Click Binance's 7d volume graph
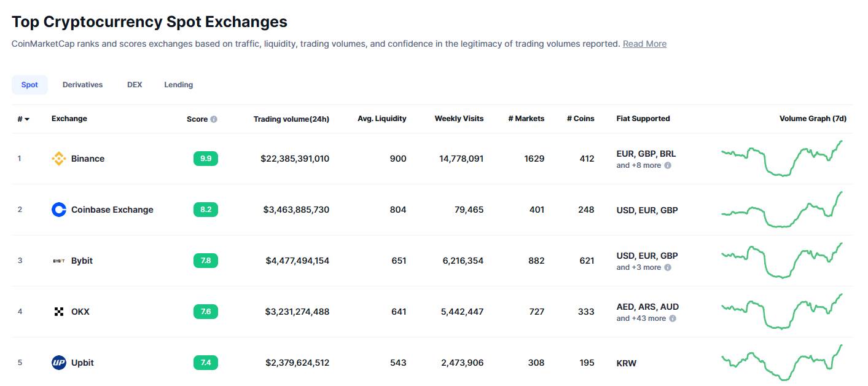The width and height of the screenshot is (868, 386). tap(781, 159)
